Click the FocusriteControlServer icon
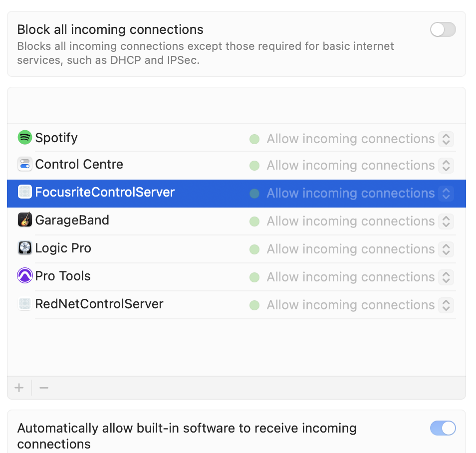 tap(24, 192)
